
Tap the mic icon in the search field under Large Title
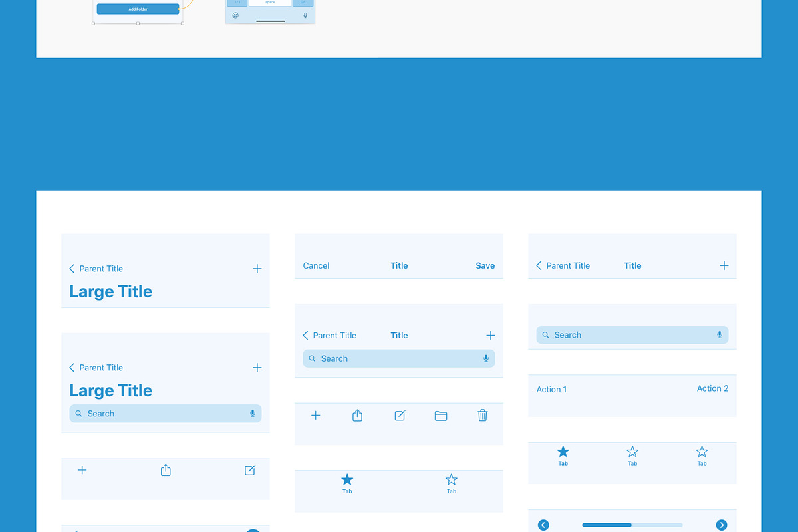click(x=253, y=414)
